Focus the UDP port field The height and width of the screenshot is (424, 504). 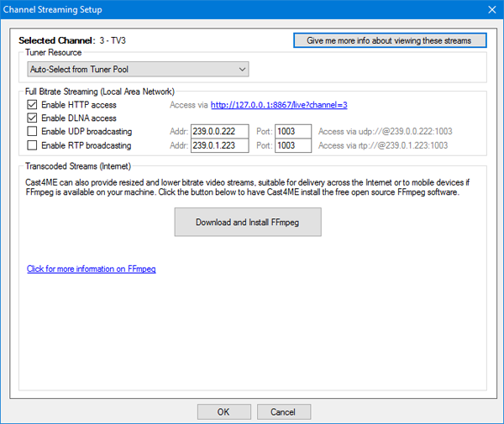(x=293, y=131)
